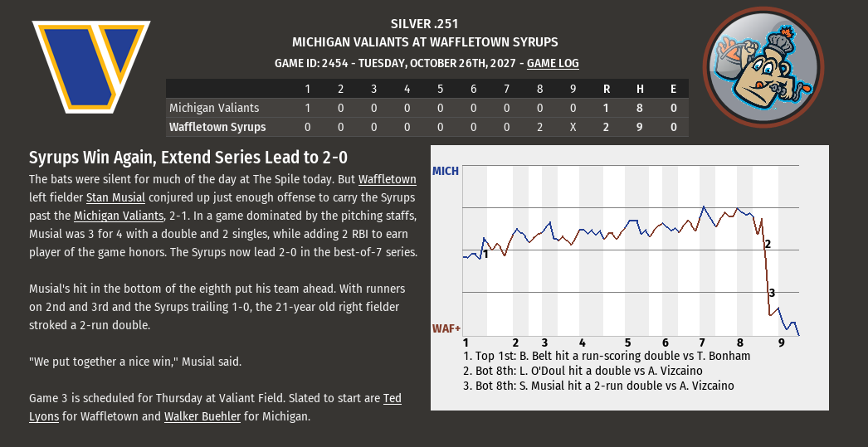Open Walker Buehler player page
The image size is (868, 447).
tap(202, 416)
